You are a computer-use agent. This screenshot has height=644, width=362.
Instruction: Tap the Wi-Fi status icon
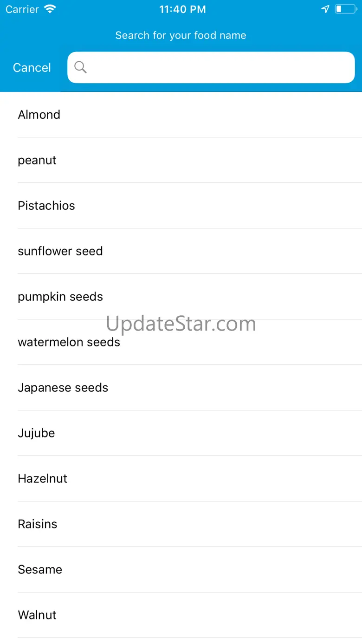[x=50, y=9]
